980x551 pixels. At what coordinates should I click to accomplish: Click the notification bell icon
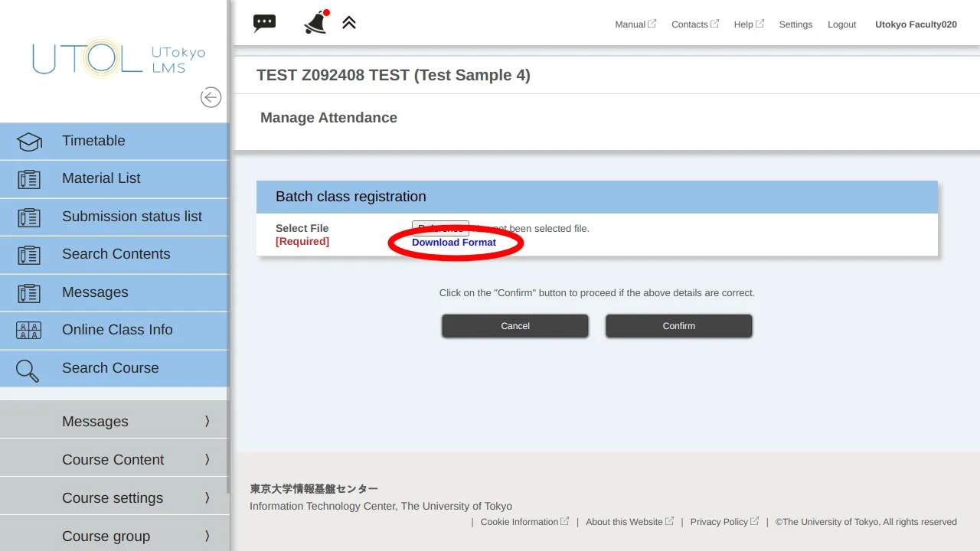click(315, 22)
